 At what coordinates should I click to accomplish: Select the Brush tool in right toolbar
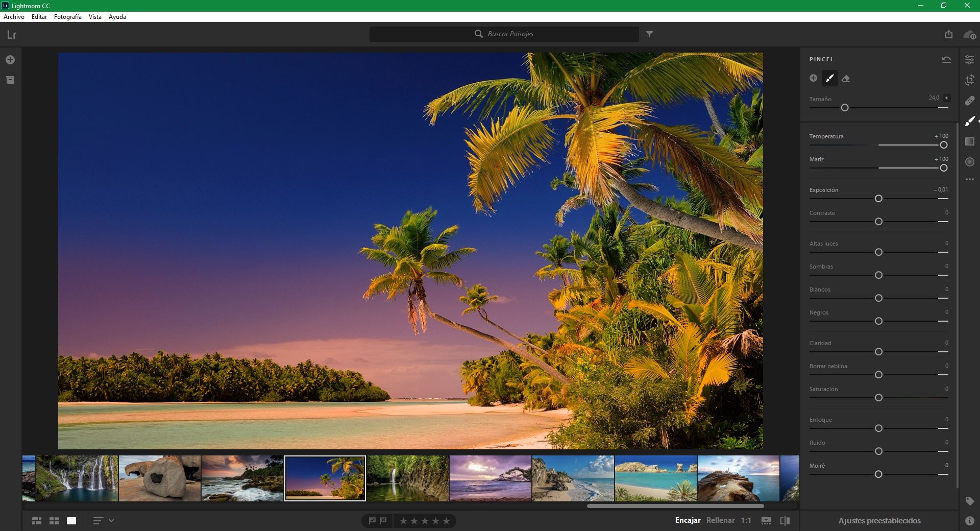[x=969, y=121]
